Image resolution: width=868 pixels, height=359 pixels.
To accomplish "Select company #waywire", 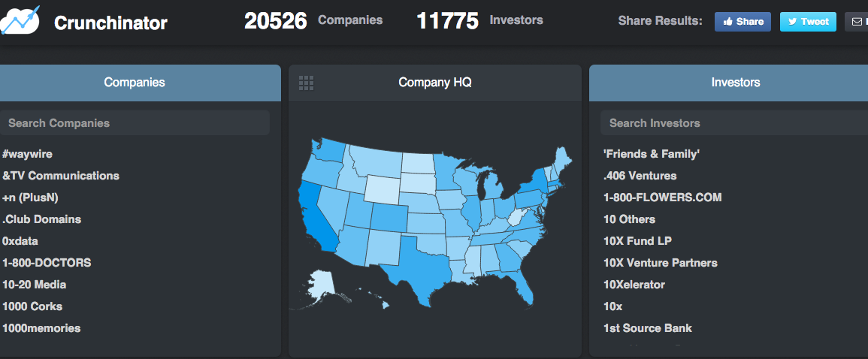I will click(27, 154).
